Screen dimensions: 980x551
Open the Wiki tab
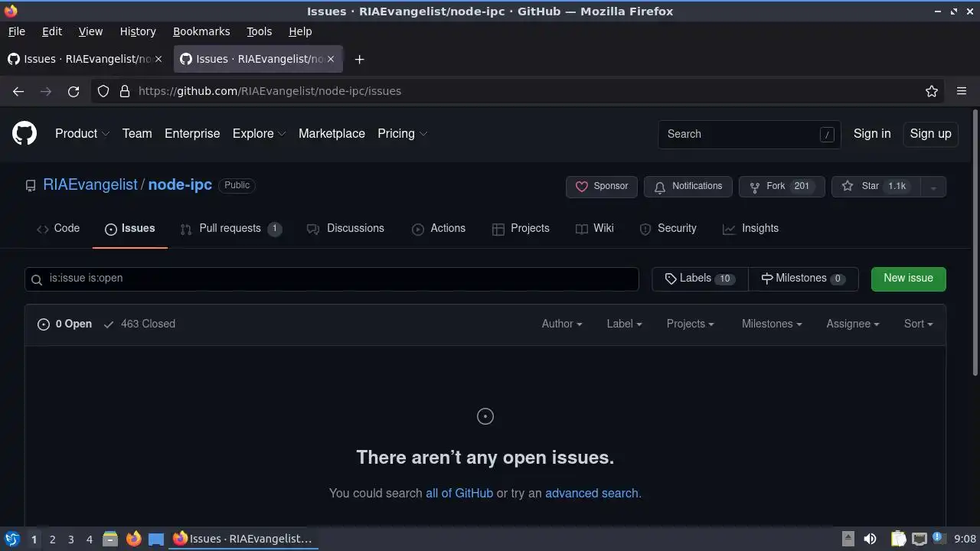(595, 228)
